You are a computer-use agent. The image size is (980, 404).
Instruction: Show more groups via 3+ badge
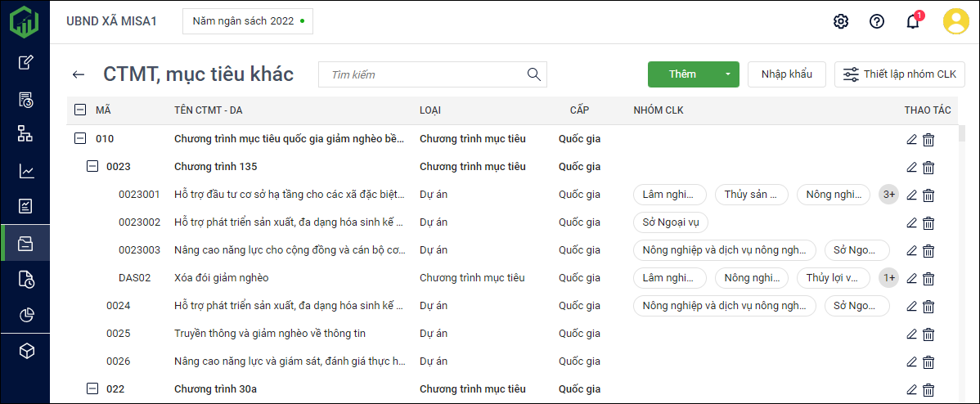[x=888, y=195]
